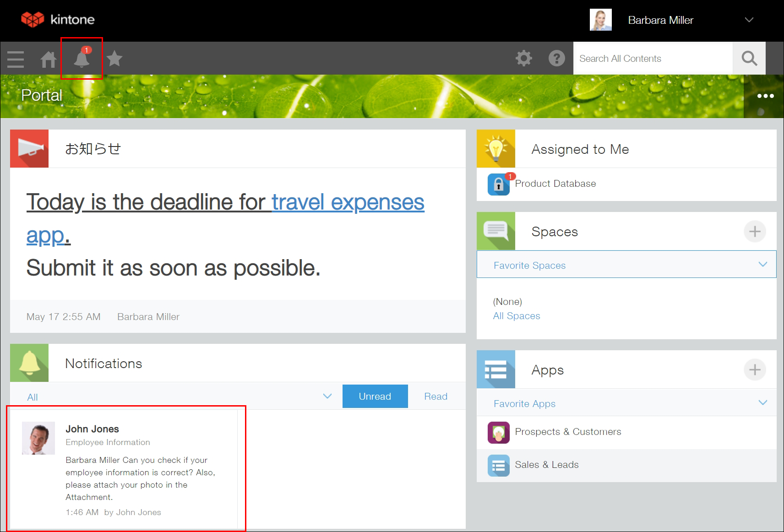Switch to the Read notifications tab

click(436, 396)
